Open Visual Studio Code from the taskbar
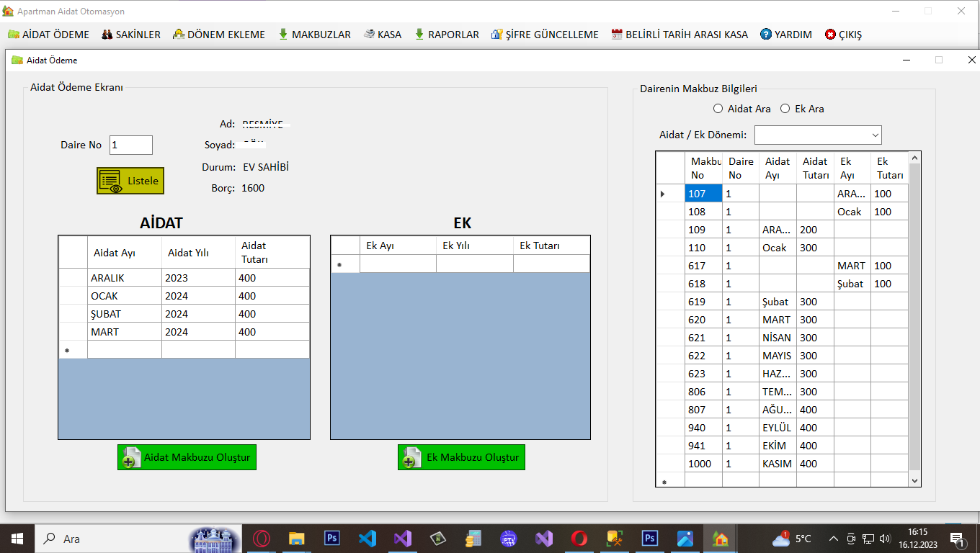 (x=367, y=539)
